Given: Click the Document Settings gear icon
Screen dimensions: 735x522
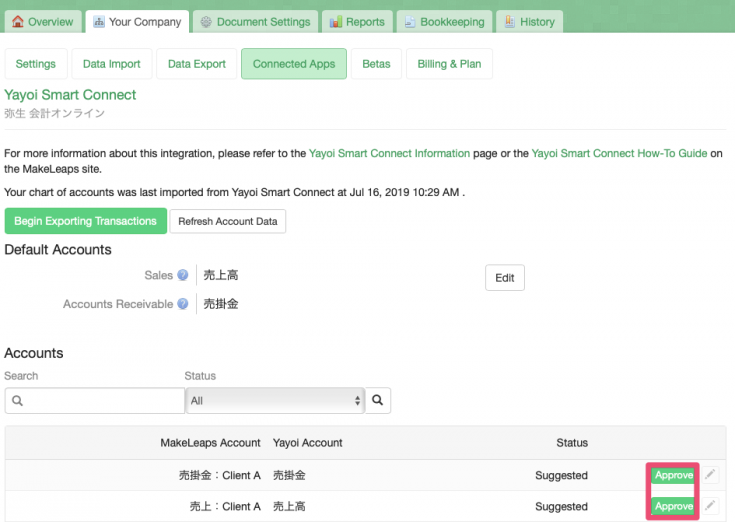Looking at the screenshot, I should tap(206, 22).
